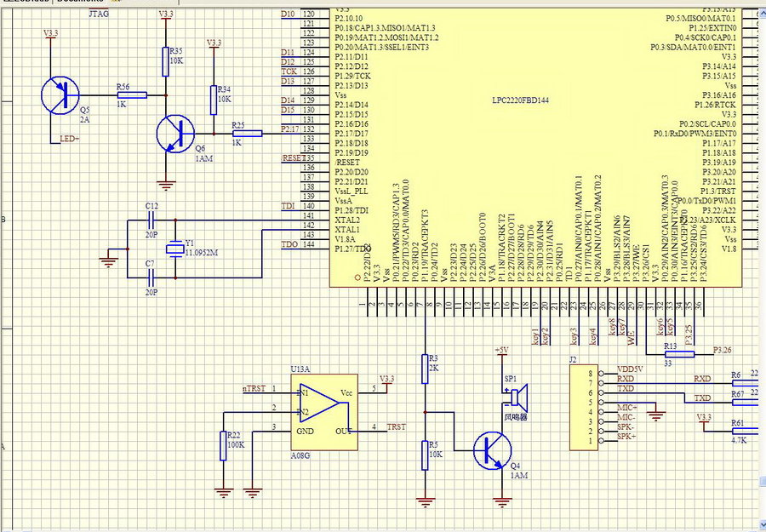Select resistor R5 10K

tap(425, 455)
